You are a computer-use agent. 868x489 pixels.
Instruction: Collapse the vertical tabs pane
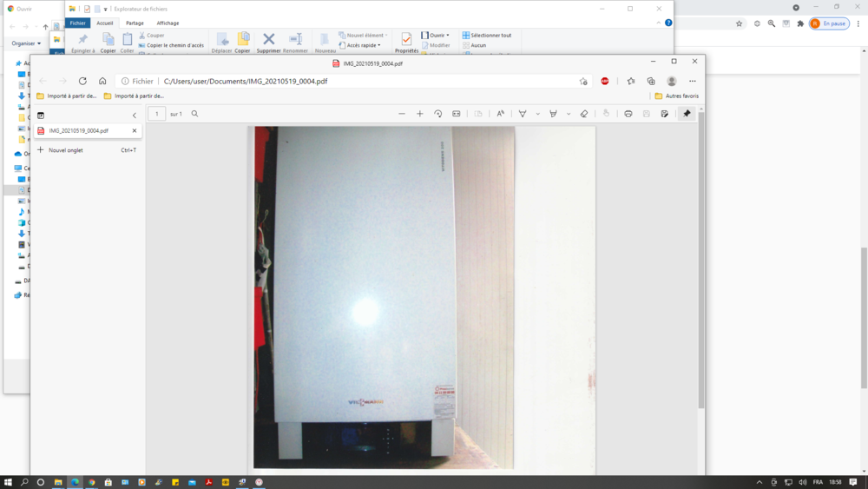(135, 115)
